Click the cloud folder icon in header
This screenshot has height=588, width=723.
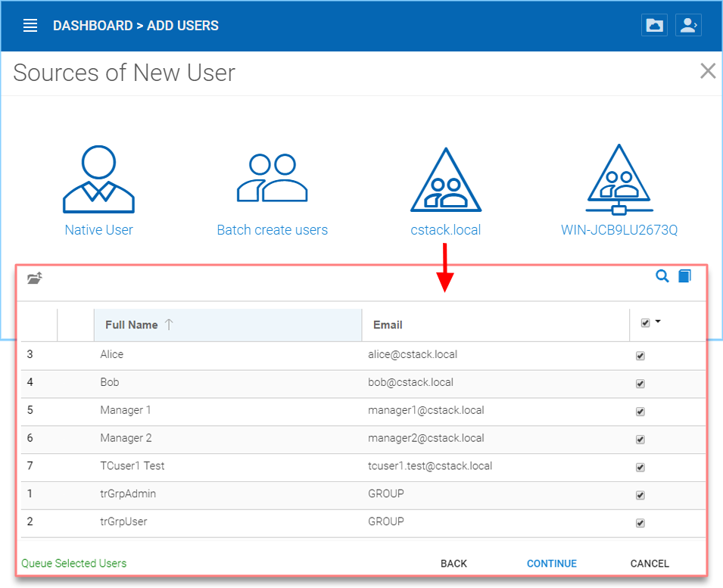point(654,25)
